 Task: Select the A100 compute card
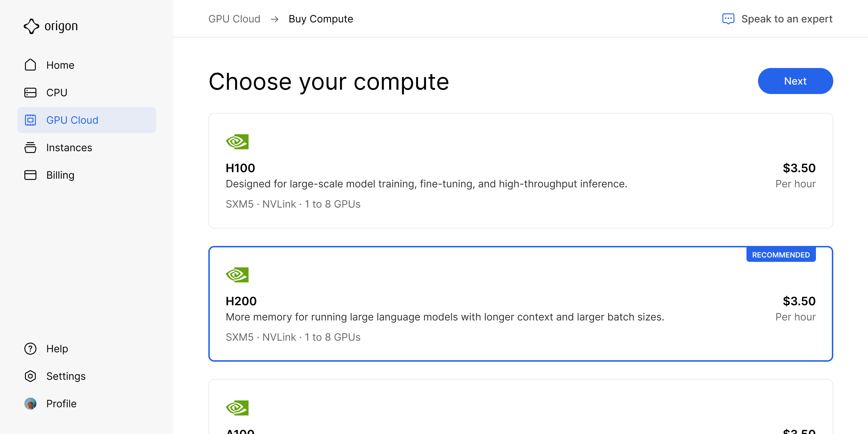(x=521, y=407)
